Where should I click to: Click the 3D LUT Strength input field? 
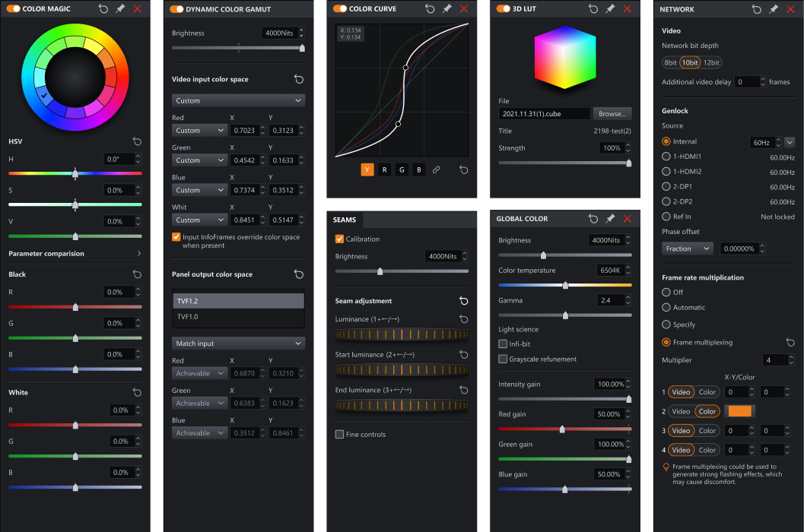click(x=612, y=147)
